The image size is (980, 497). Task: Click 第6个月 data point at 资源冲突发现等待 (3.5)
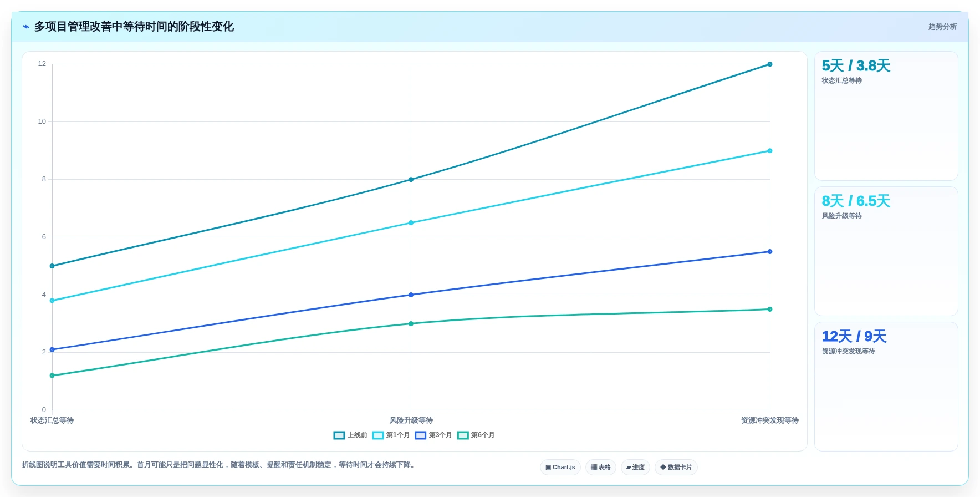tap(770, 310)
